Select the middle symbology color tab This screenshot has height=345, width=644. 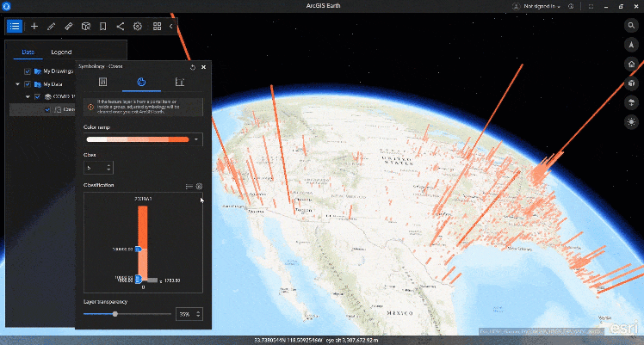[x=141, y=82]
